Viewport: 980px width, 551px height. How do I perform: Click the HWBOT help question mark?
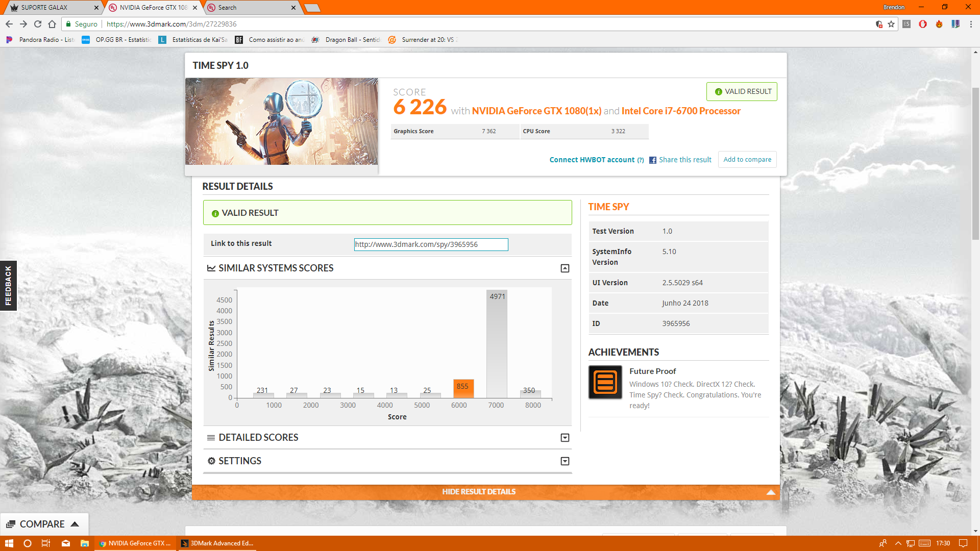(641, 160)
